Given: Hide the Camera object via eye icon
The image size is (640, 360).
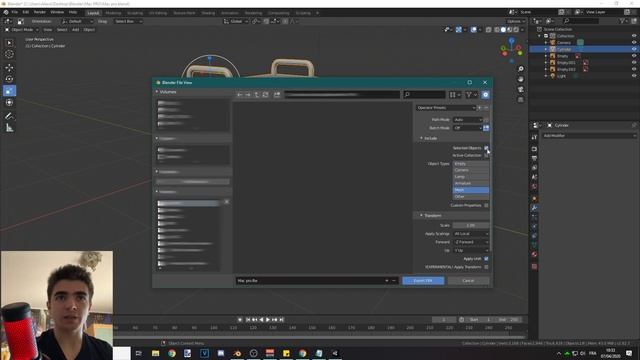Looking at the screenshot, I should tap(634, 42).
